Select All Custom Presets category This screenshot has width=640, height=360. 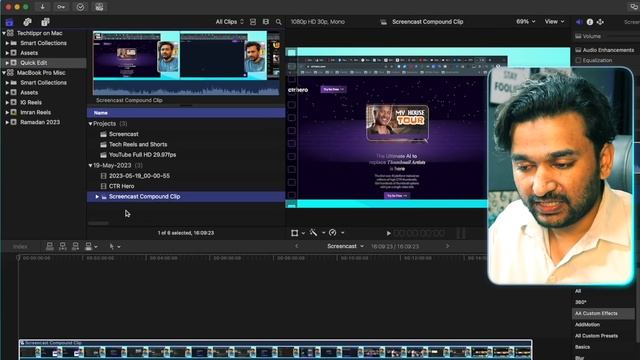pyautogui.click(x=596, y=336)
